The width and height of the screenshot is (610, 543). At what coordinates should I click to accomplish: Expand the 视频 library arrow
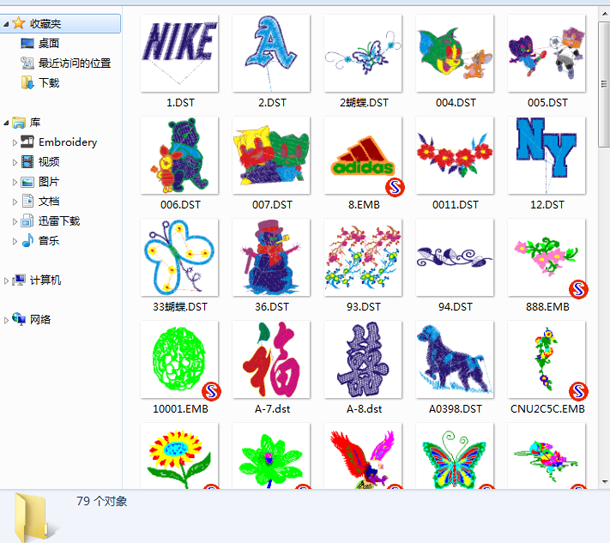(15, 162)
